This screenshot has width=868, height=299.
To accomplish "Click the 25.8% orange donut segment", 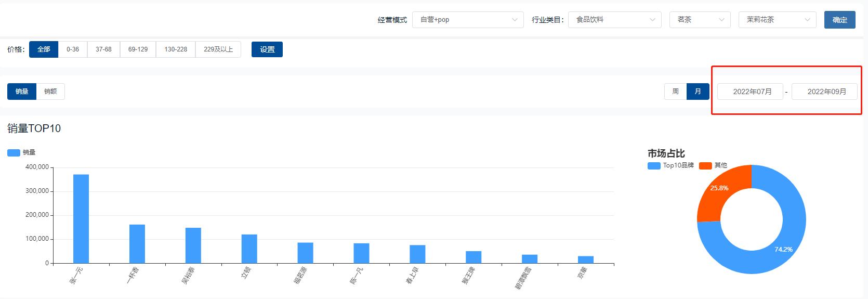I will click(x=719, y=188).
